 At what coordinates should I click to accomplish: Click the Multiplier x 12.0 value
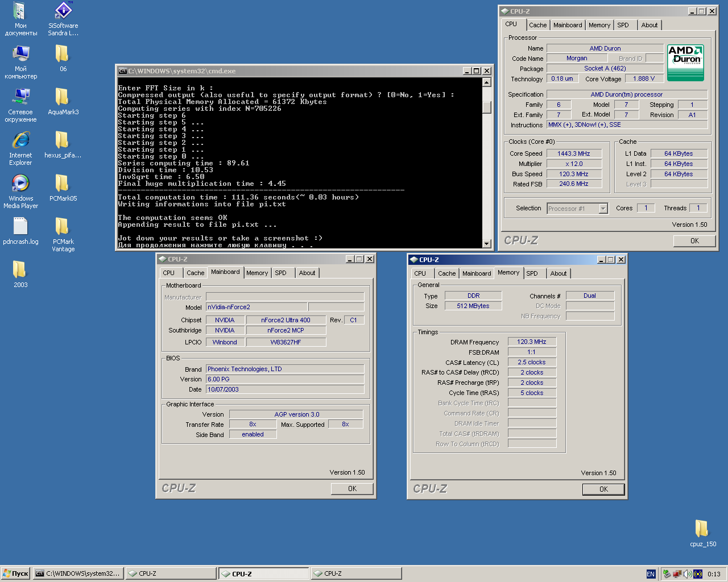click(x=574, y=164)
